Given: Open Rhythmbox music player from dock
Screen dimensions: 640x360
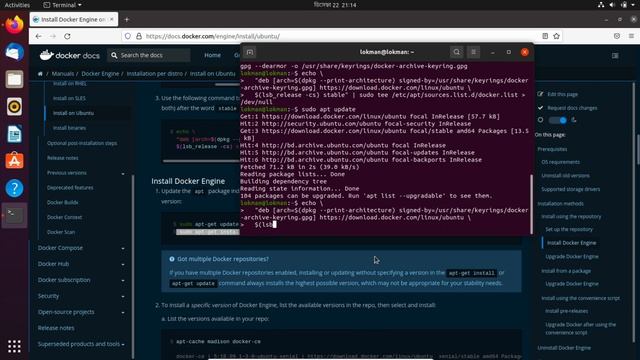Looking at the screenshot, I should pos(14,107).
